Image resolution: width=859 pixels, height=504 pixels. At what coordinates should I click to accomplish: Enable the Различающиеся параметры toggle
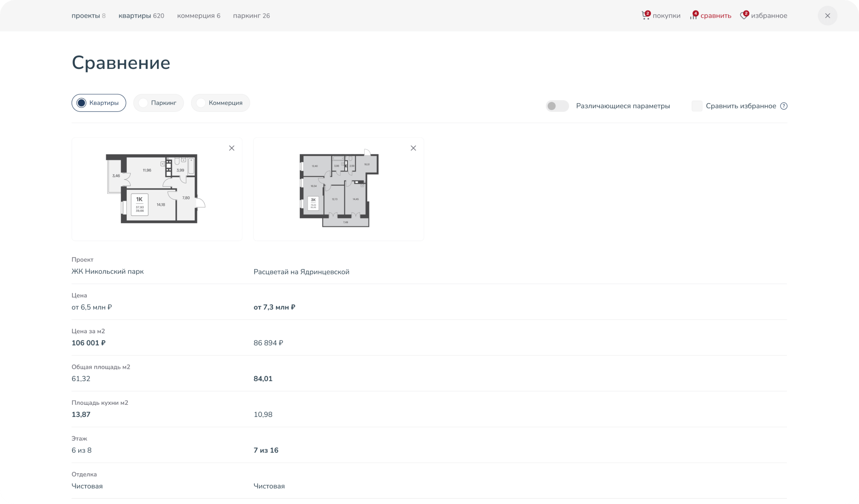(x=557, y=106)
